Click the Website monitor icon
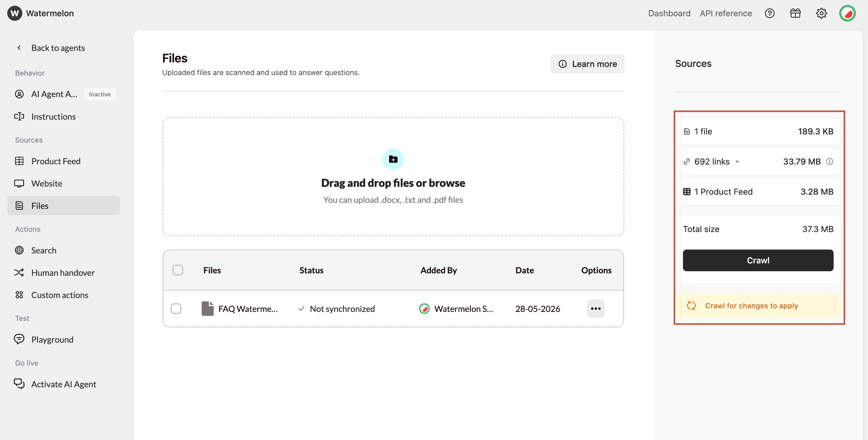868x440 pixels. pyautogui.click(x=19, y=183)
